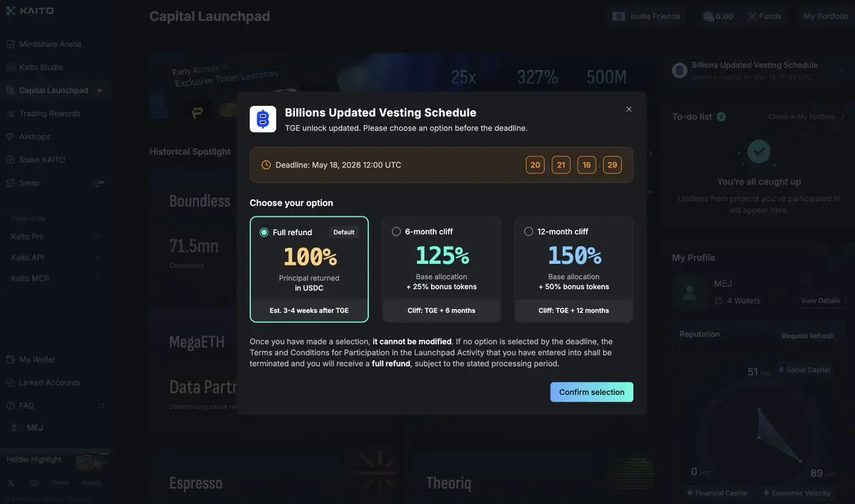The height and width of the screenshot is (504, 855).
Task: Select the 12-month cliff radio option
Action: point(529,231)
